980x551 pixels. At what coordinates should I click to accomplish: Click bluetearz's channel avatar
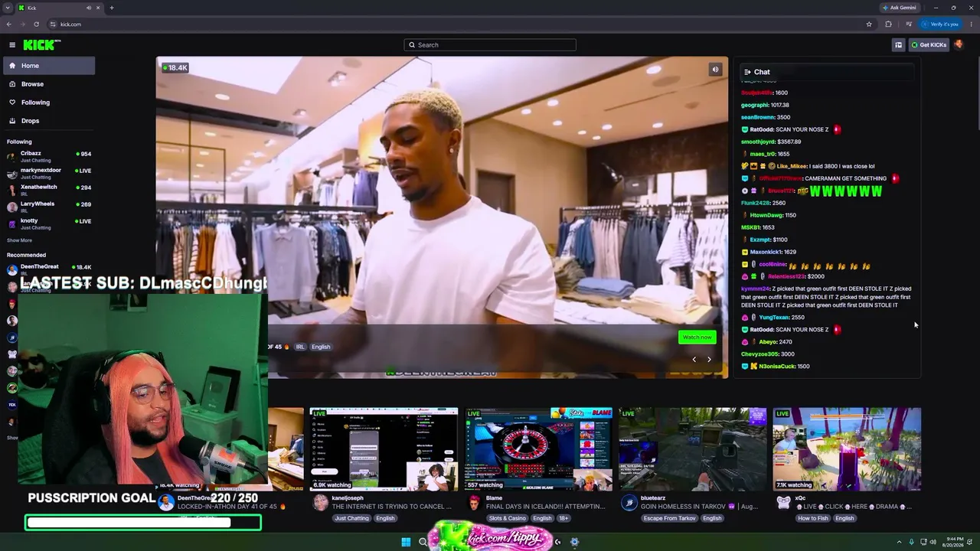[x=629, y=503]
